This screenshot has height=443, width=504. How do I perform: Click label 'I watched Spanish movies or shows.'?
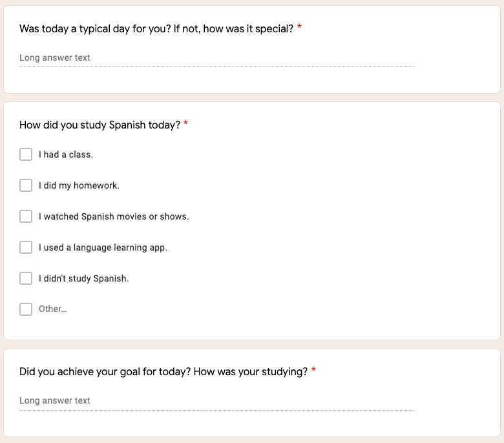[114, 216]
